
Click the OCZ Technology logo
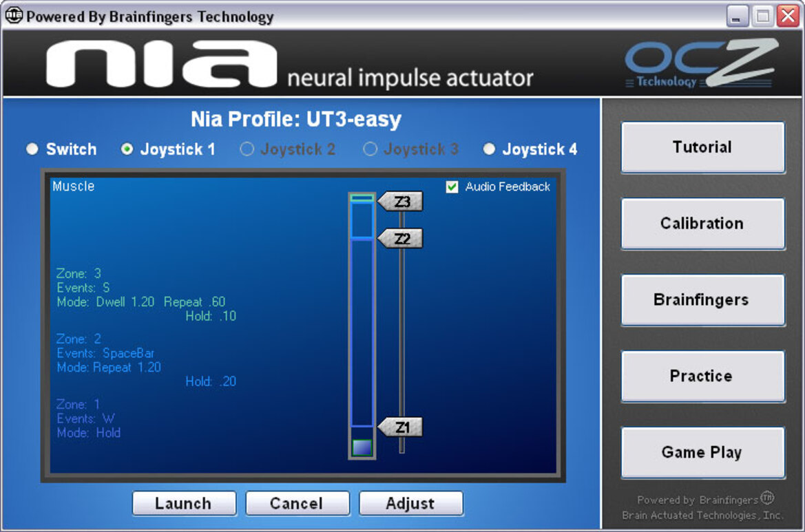(701, 63)
